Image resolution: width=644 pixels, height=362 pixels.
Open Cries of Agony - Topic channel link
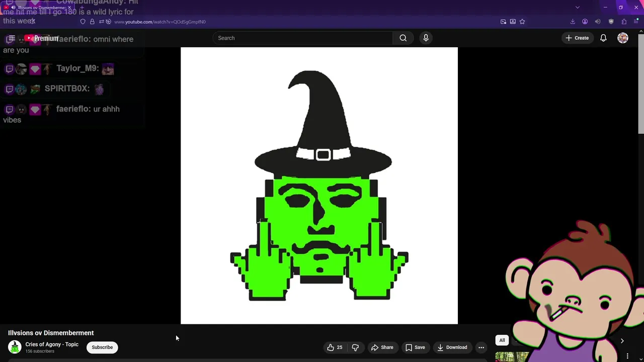pos(52,344)
